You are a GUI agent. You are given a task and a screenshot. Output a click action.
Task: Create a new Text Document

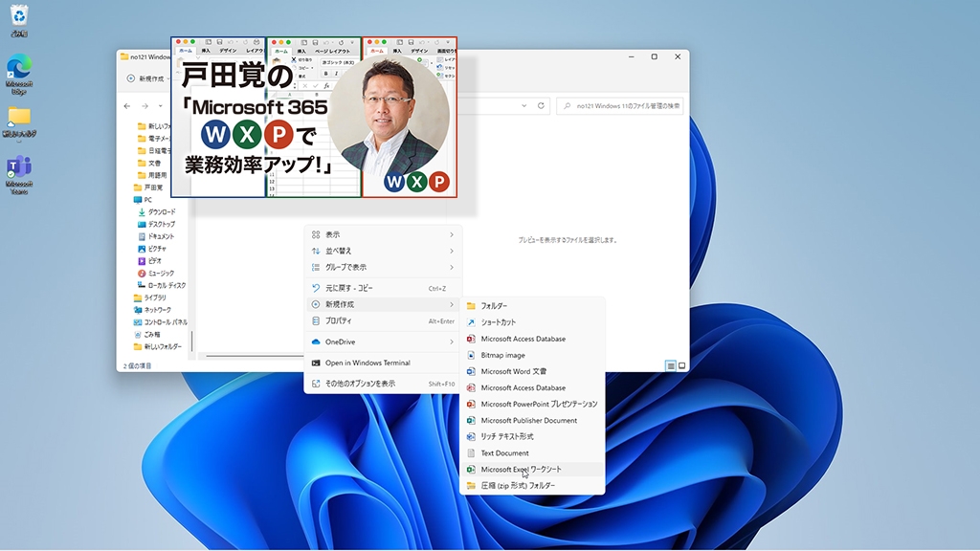click(532, 452)
